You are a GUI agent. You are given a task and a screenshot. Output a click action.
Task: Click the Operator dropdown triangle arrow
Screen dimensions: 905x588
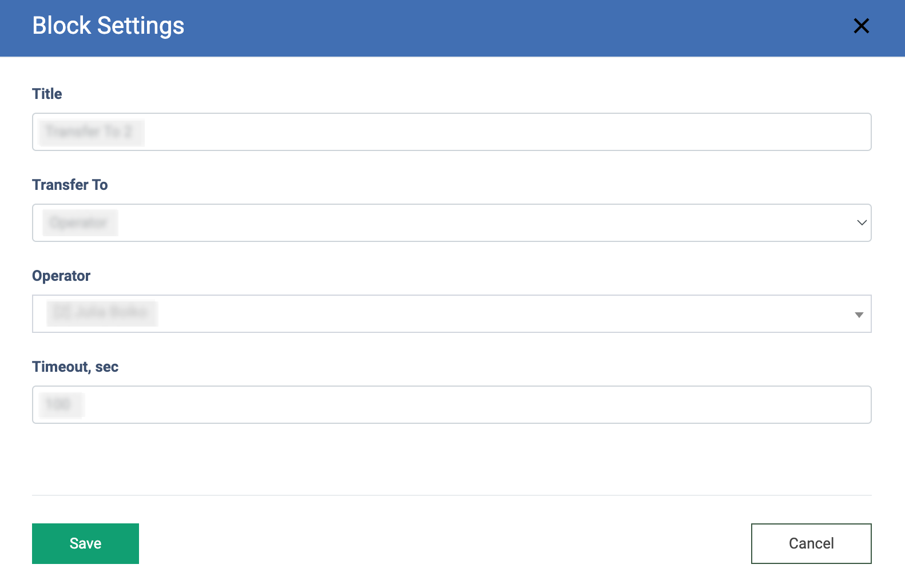859,315
